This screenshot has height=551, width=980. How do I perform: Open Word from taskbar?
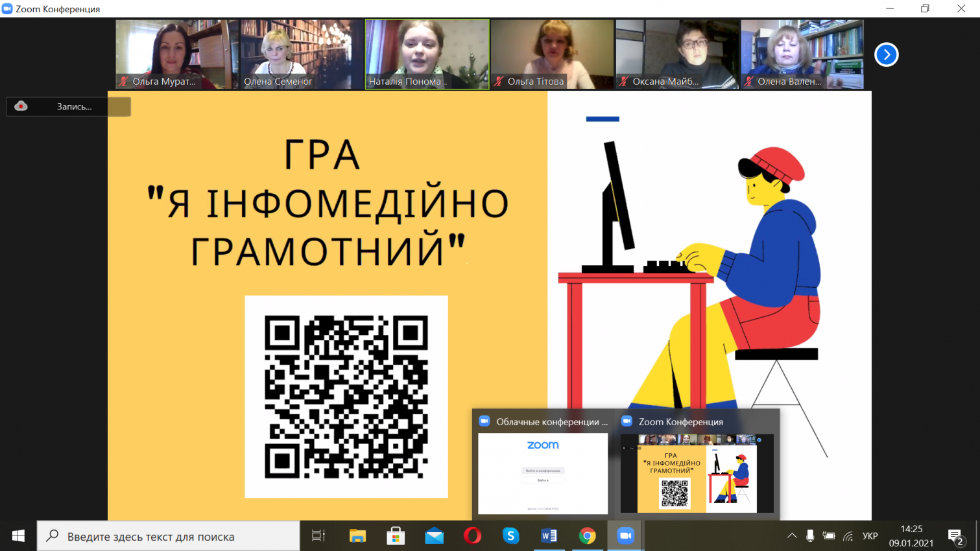tap(549, 536)
